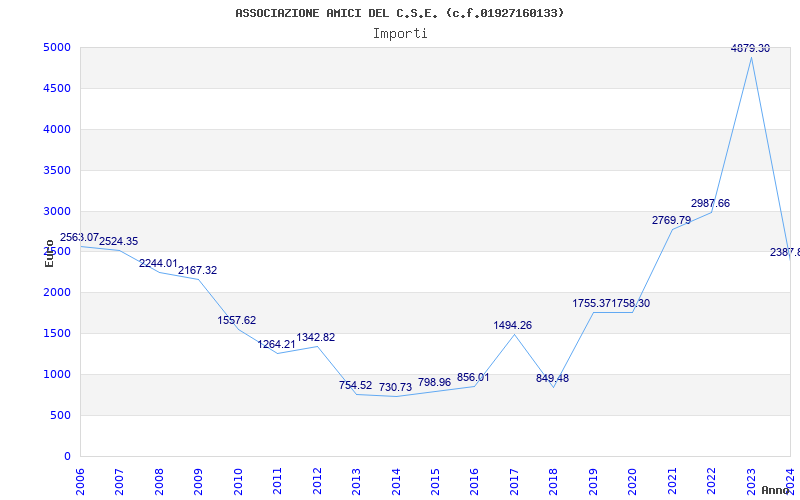Click y-axis value 500
Image resolution: width=800 pixels, height=500 pixels.
coord(63,415)
